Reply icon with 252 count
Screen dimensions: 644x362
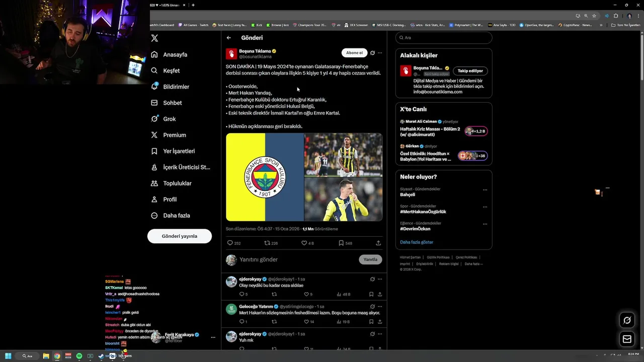234,243
